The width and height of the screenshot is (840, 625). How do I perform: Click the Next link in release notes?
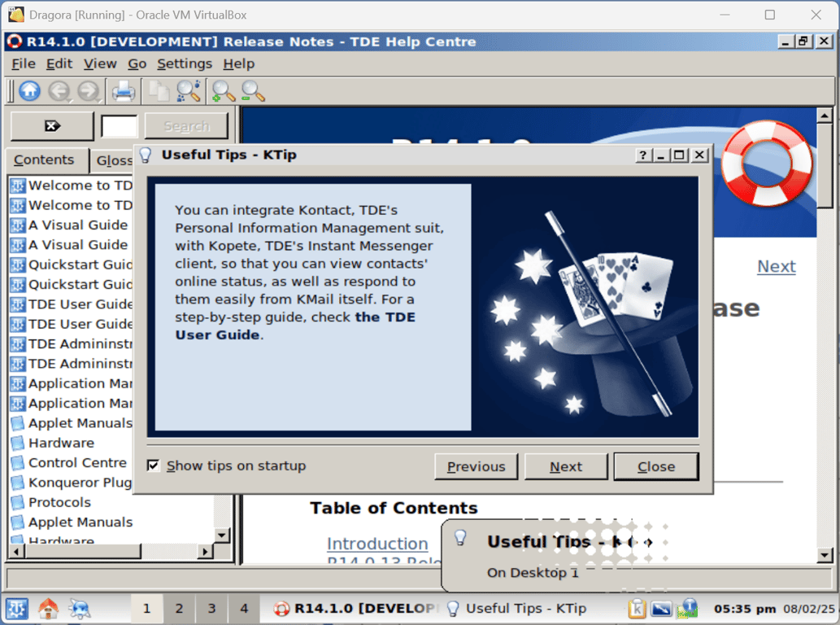coord(777,266)
